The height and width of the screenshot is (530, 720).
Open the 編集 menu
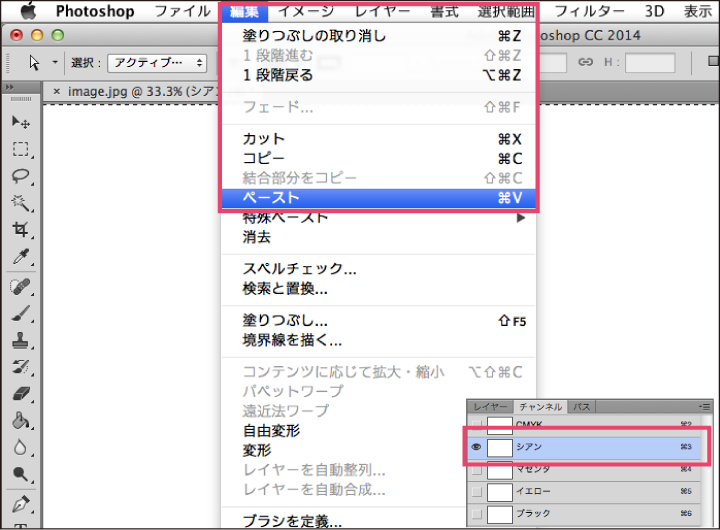[244, 11]
